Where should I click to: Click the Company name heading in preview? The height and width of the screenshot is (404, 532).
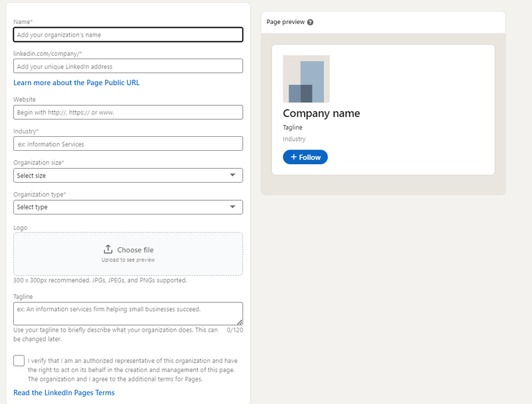321,113
